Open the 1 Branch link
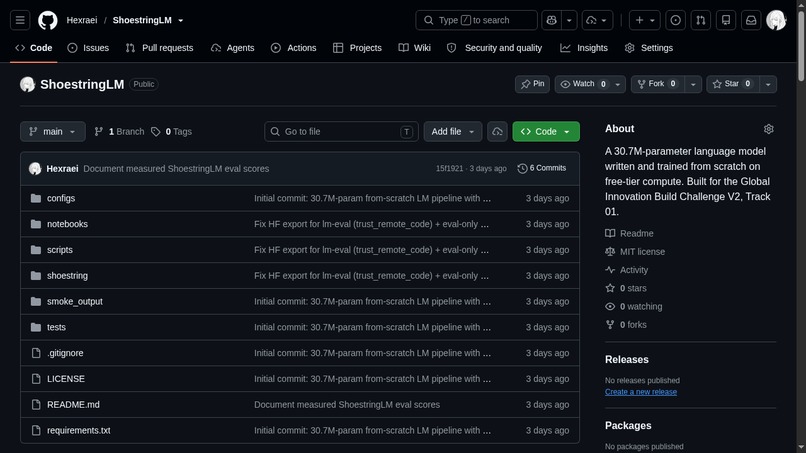 119,132
